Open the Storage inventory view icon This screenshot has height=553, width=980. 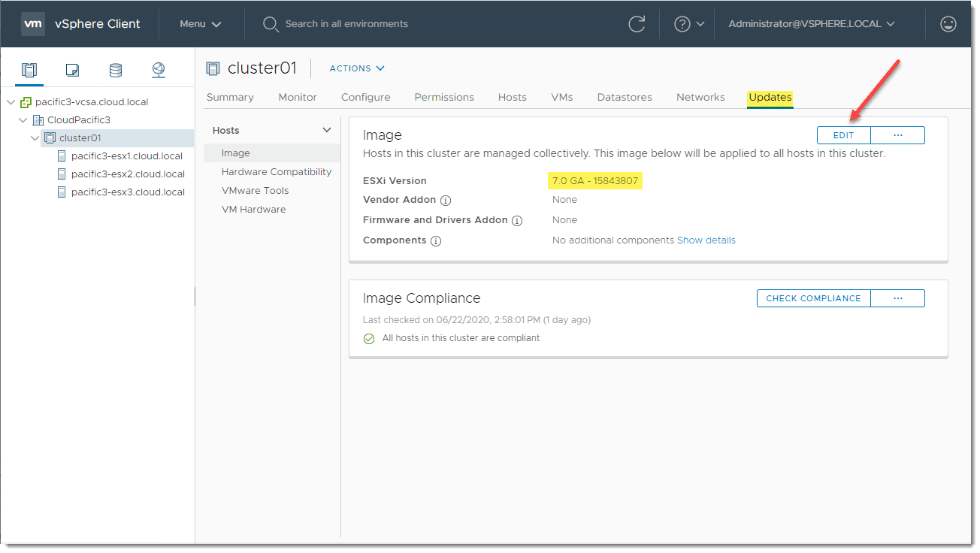115,70
